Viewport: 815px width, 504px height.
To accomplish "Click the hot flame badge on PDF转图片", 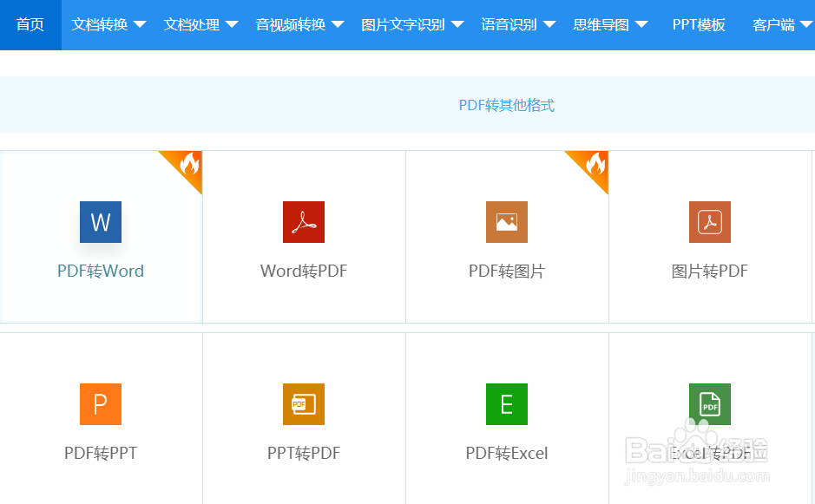I will tap(593, 167).
